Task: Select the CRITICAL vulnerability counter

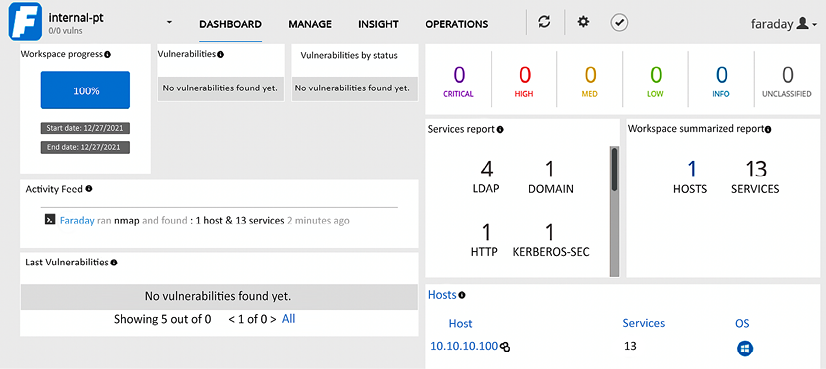Action: pos(458,82)
